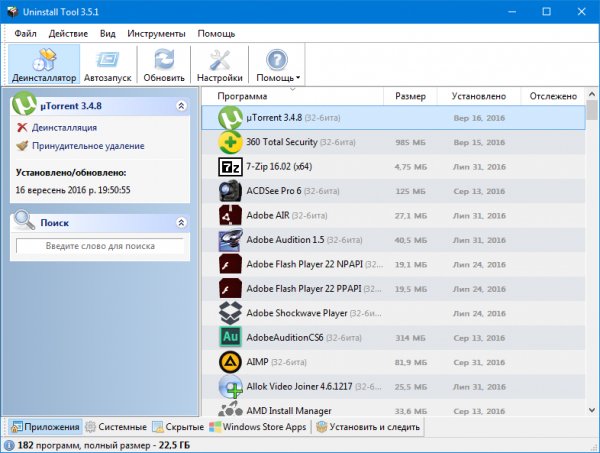Screen dimensions: 600x453
Task: Click AIMP program name text
Action: [258, 362]
